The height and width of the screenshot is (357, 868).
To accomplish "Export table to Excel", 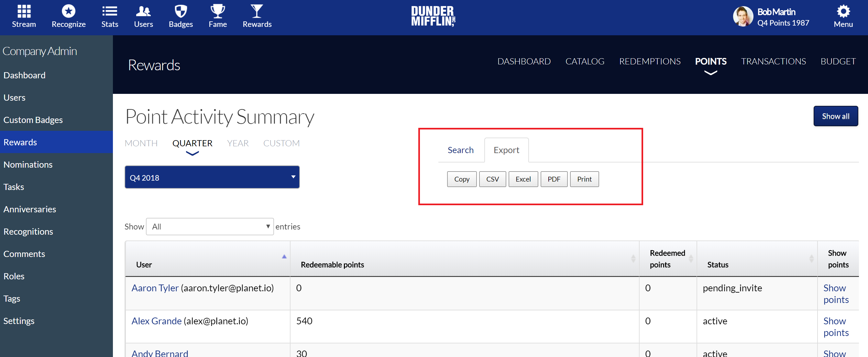I will pyautogui.click(x=523, y=179).
